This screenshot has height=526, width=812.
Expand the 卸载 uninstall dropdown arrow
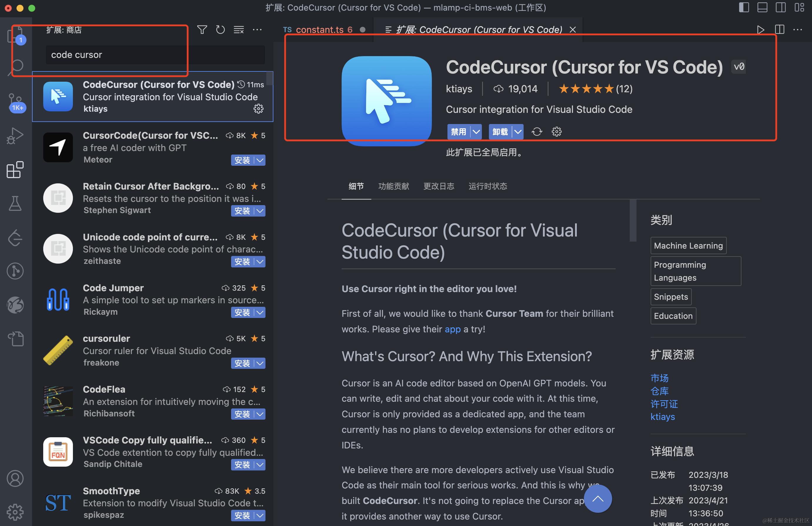(517, 132)
